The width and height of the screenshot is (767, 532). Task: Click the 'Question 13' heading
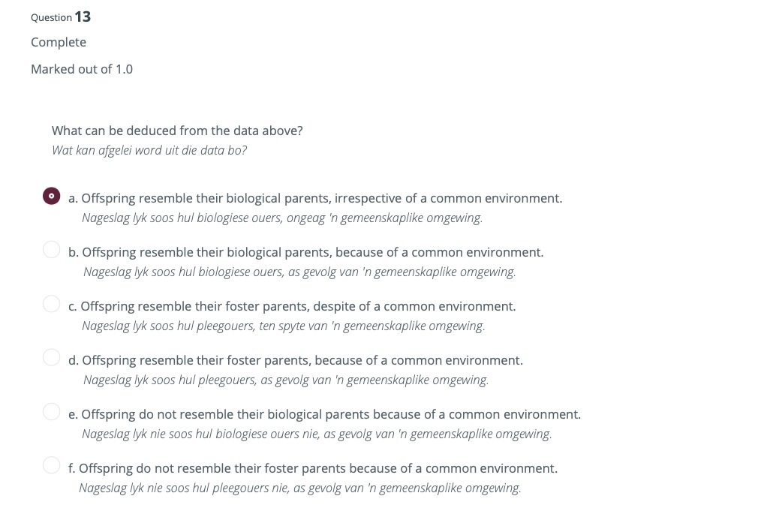[61, 17]
